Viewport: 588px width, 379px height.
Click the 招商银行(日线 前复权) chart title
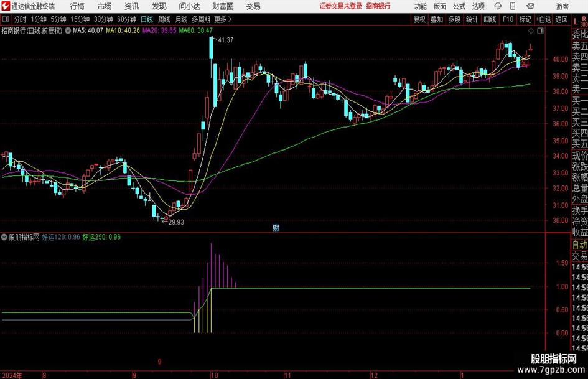(32, 30)
